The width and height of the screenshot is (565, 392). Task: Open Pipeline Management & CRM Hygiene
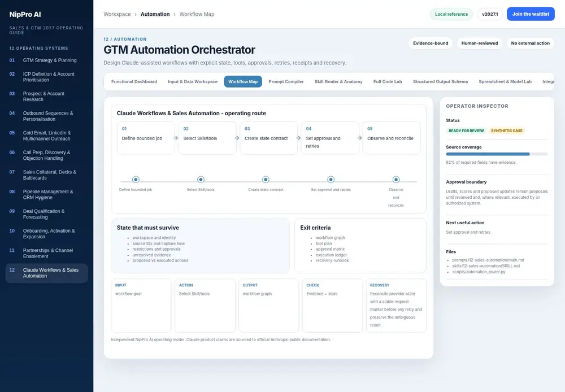47,194
